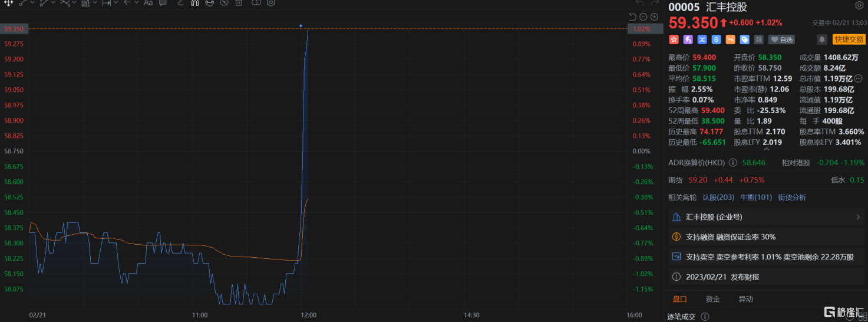The width and height of the screenshot is (868, 322).
Task: Click the overlapping circles compare icon
Action: (256, 3)
